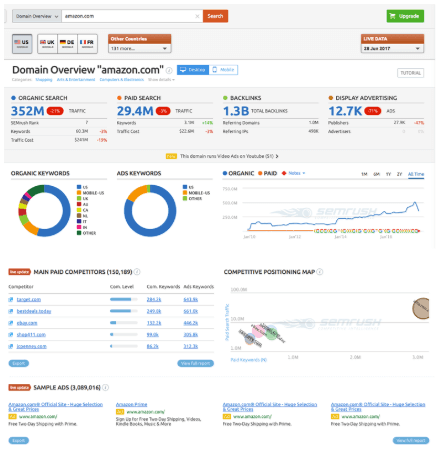Switch to Desktop view
The image size is (447, 453).
pyautogui.click(x=193, y=70)
